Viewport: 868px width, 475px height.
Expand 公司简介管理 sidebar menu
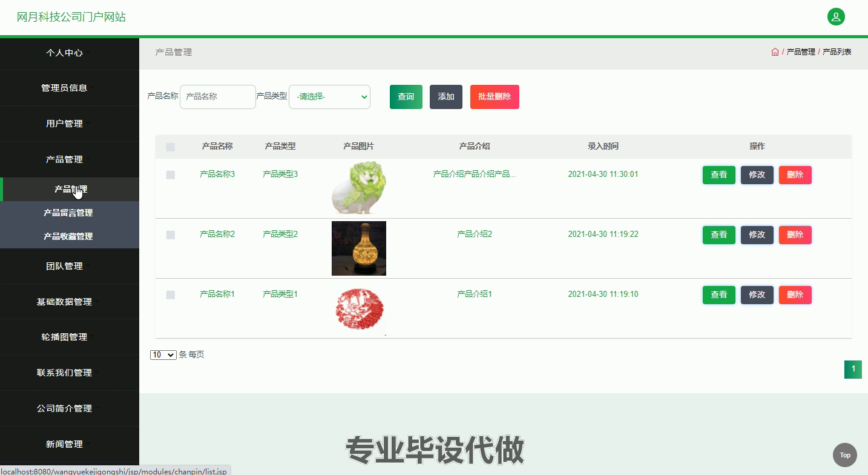pyautogui.click(x=69, y=408)
